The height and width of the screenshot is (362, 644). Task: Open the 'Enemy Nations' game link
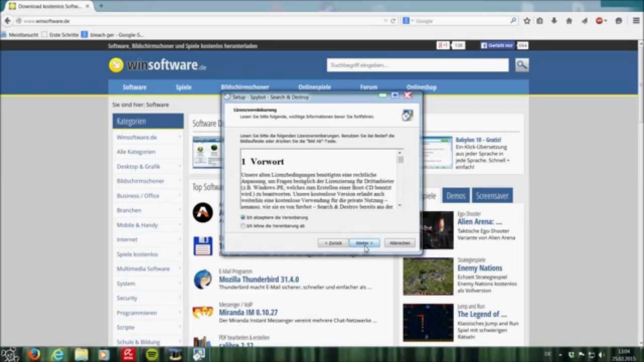pos(480,268)
